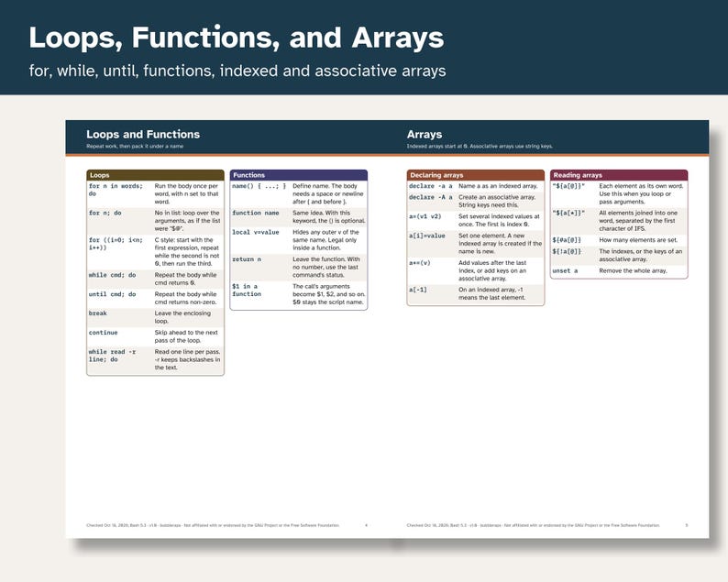Image resolution: width=728 pixels, height=582 pixels.
Task: Click description 'Run the body once per word'
Action: 187,194
